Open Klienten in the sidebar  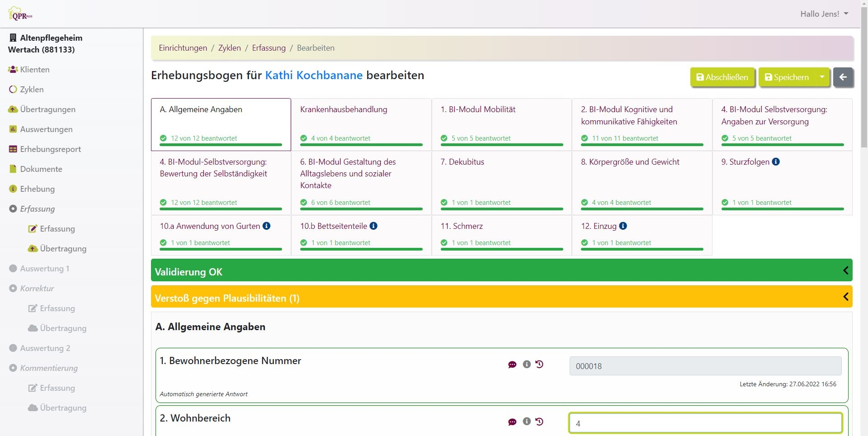tap(35, 70)
